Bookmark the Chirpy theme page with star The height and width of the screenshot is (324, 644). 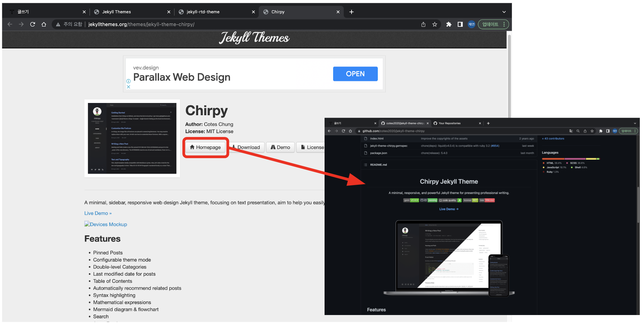[434, 24]
